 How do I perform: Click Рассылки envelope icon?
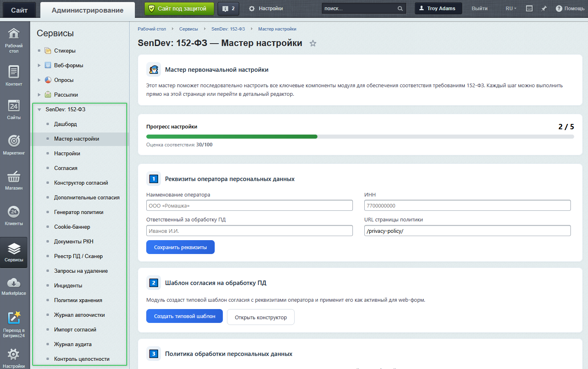pyautogui.click(x=48, y=95)
